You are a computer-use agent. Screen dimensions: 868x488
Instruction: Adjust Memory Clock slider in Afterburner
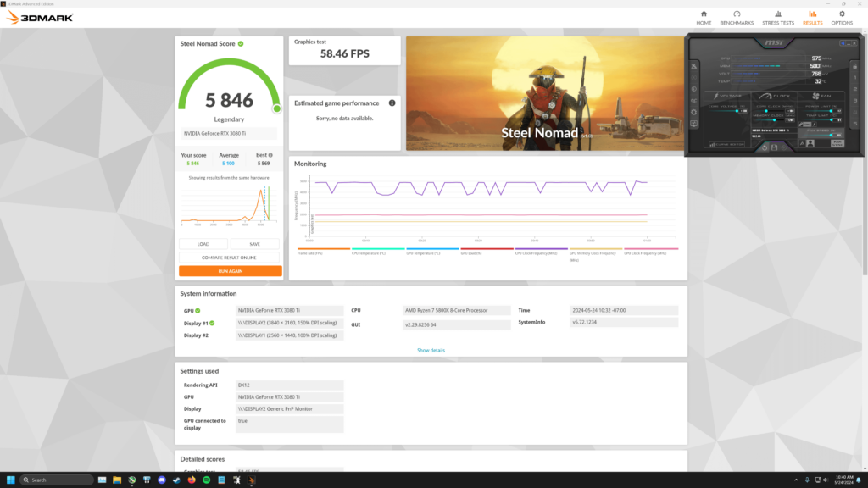click(770, 120)
